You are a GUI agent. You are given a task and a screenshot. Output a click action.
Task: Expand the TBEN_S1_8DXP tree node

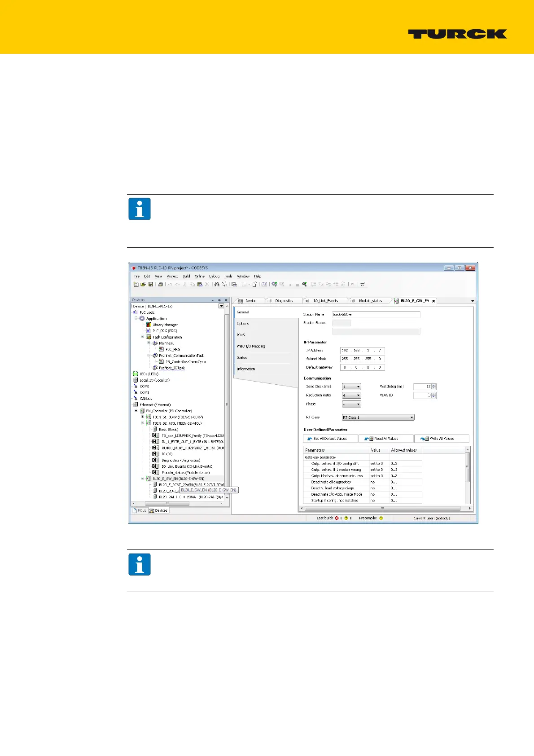(143, 417)
